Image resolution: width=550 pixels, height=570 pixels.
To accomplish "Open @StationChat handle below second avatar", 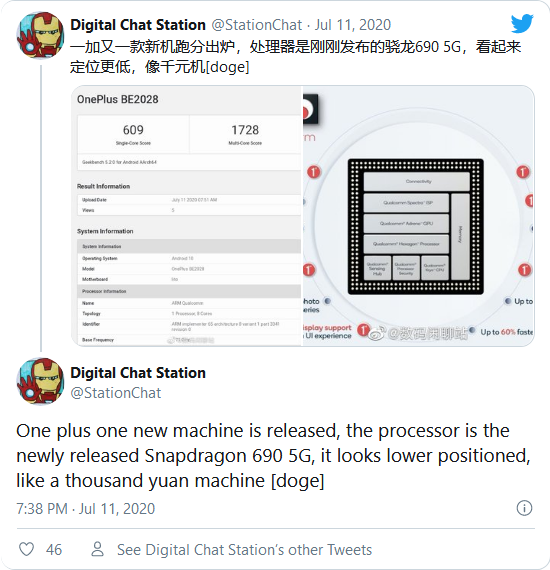I will coord(116,393).
